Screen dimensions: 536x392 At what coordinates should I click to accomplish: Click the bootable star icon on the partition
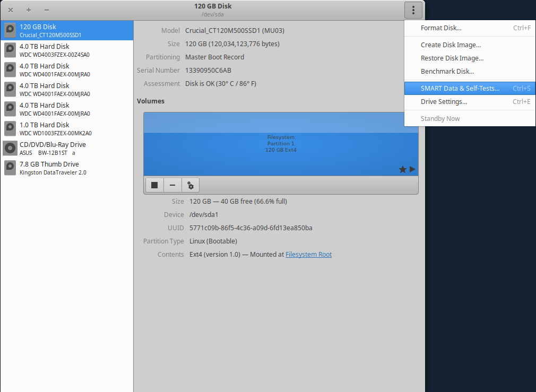pyautogui.click(x=403, y=169)
